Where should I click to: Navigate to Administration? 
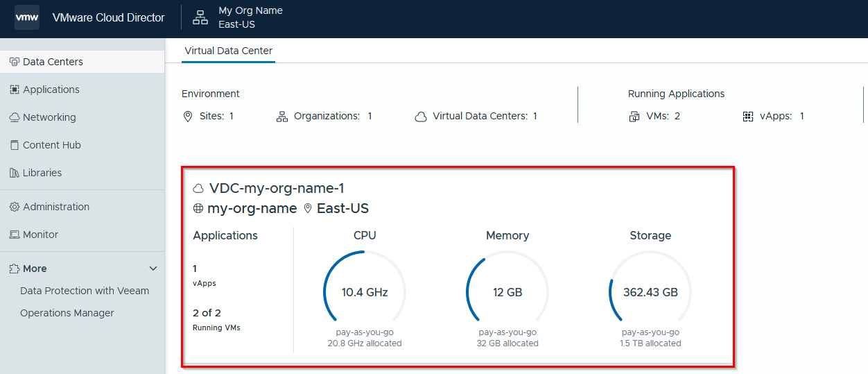click(x=83, y=207)
